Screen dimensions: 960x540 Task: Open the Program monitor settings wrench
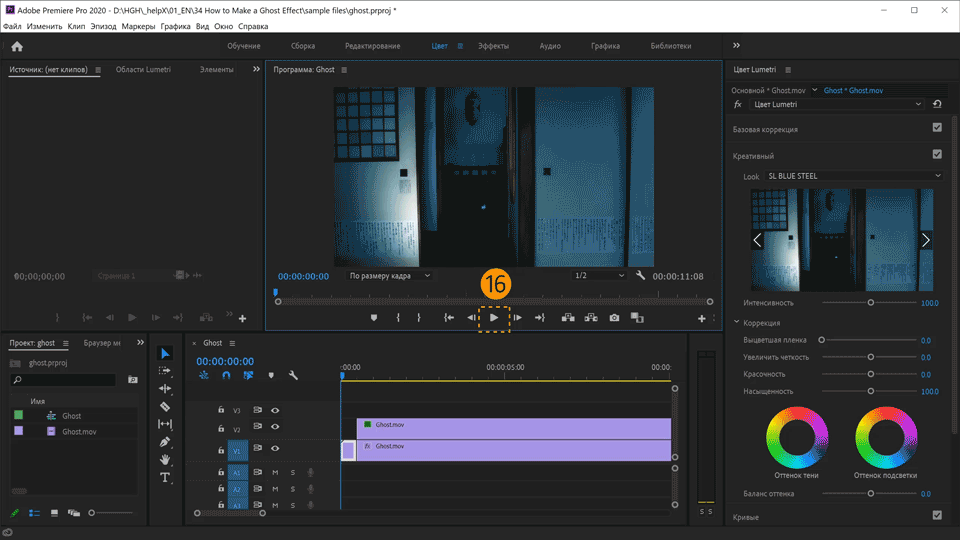coord(640,276)
